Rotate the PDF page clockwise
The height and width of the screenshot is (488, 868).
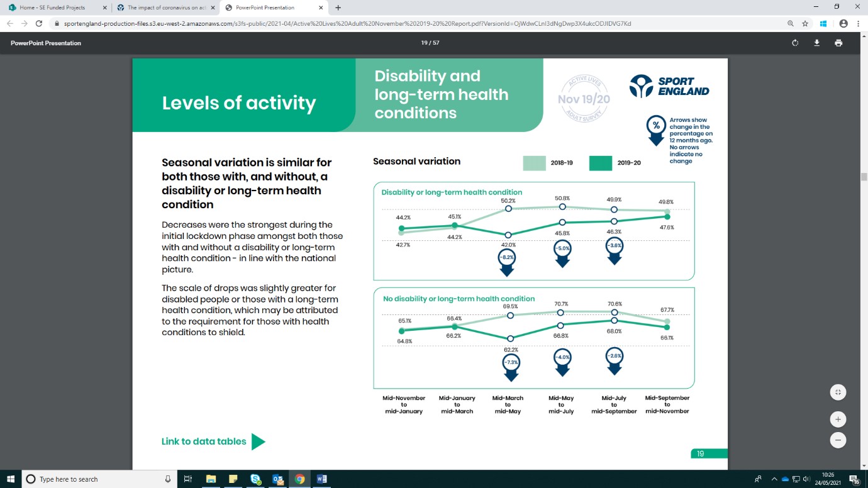tap(795, 43)
